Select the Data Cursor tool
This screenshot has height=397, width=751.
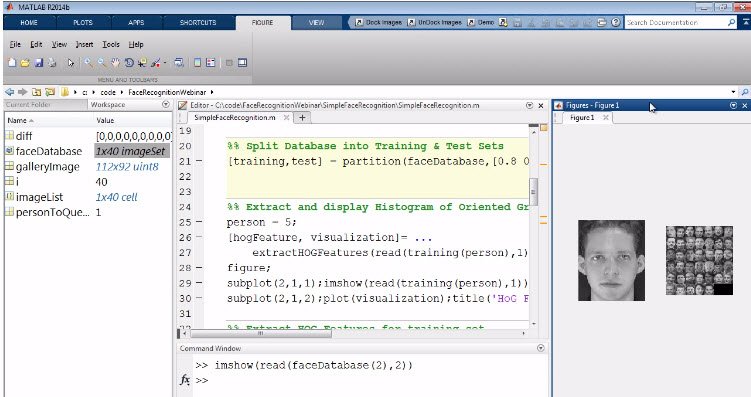(x=142, y=63)
